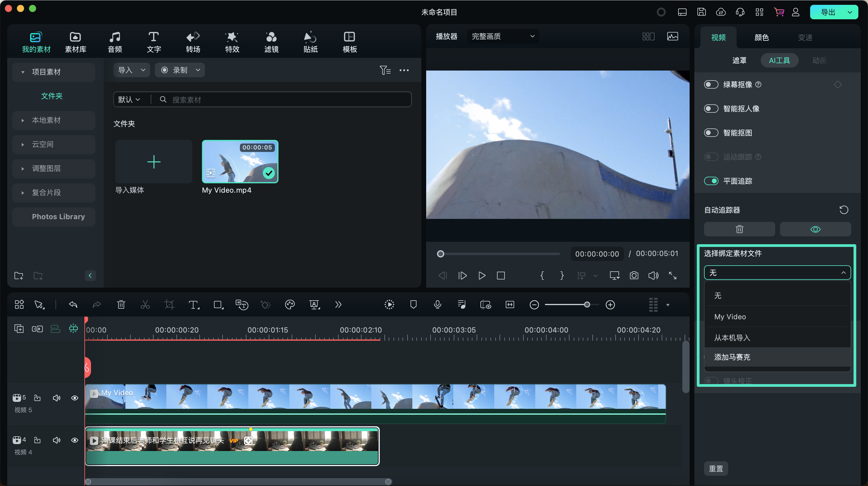The width and height of the screenshot is (868, 486).
Task: Toggle the 绿幕抠像 chroma key switch
Action: (x=711, y=85)
